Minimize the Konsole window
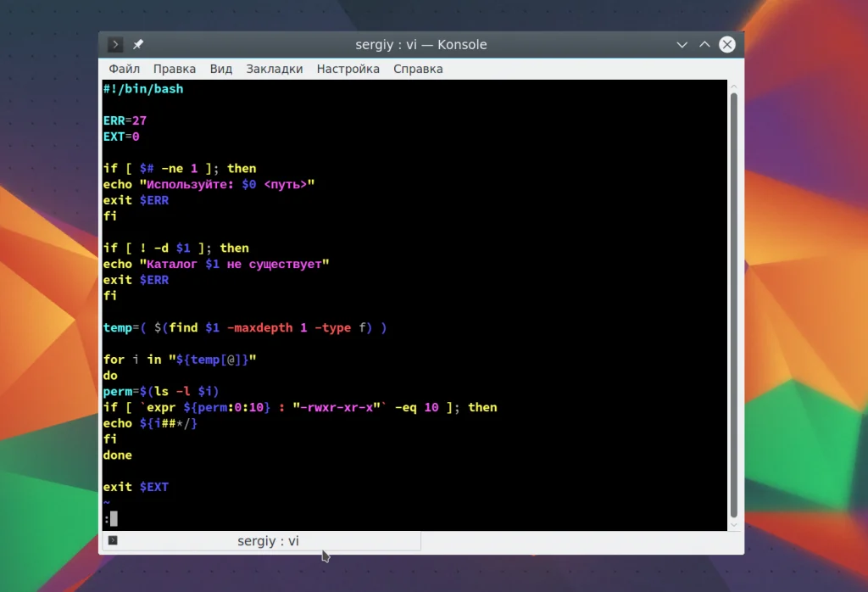 point(682,45)
